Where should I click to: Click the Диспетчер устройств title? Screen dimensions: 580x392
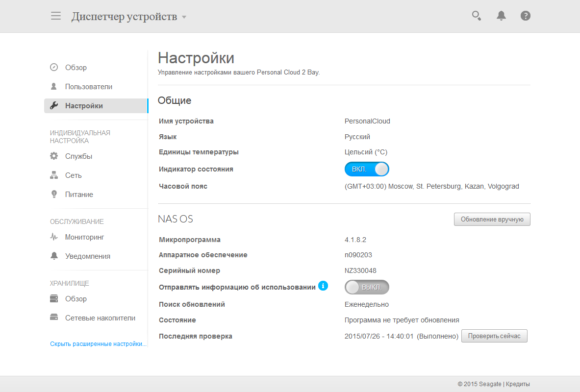[x=125, y=17]
